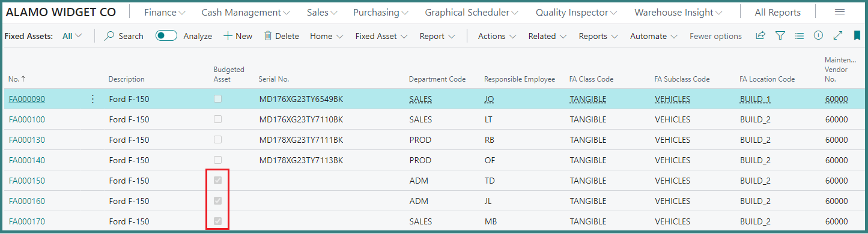Go to ALAMO WIDGET CO home
This screenshot has width=868, height=234.
[x=61, y=13]
